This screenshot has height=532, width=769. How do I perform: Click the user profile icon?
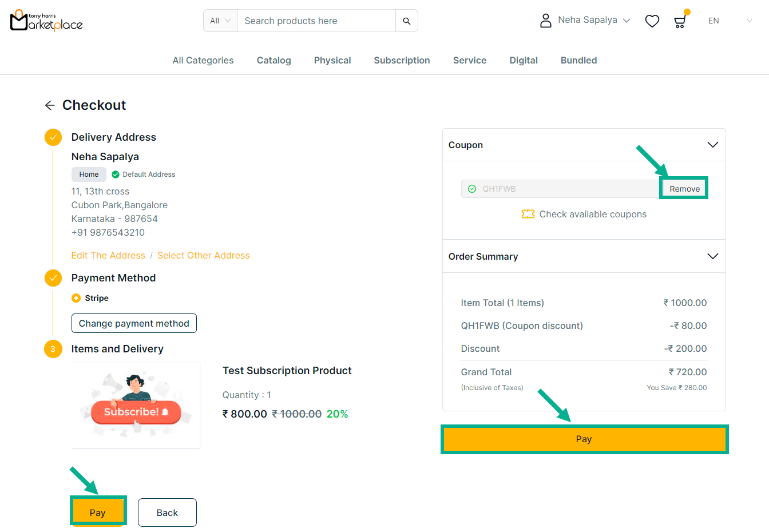(545, 21)
